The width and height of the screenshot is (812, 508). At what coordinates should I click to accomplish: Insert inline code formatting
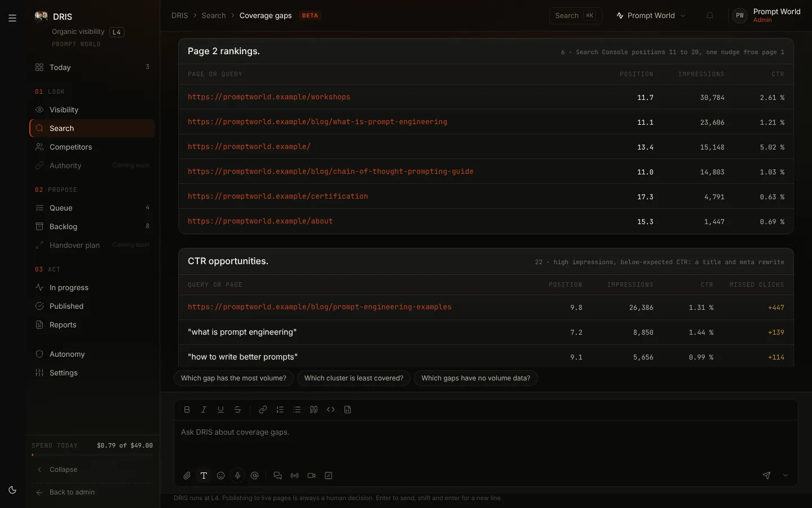pyautogui.click(x=331, y=410)
